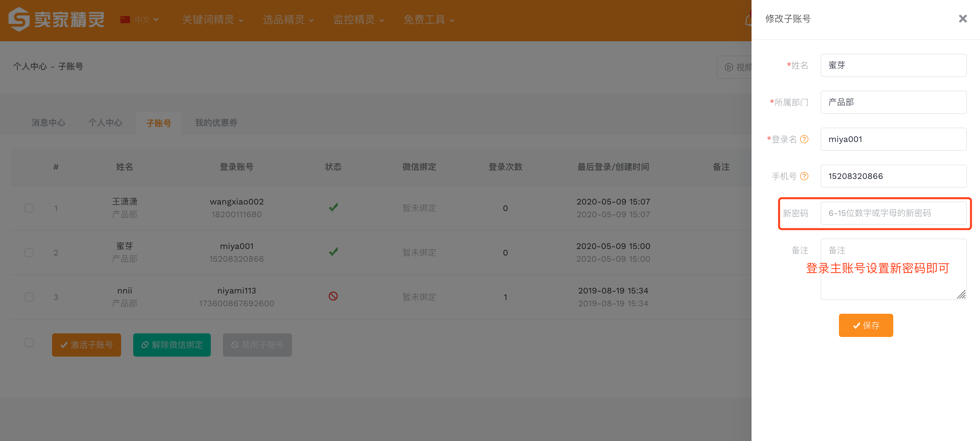Tick the checkbox for row nnii
The width and height of the screenshot is (980, 441).
[x=29, y=297]
